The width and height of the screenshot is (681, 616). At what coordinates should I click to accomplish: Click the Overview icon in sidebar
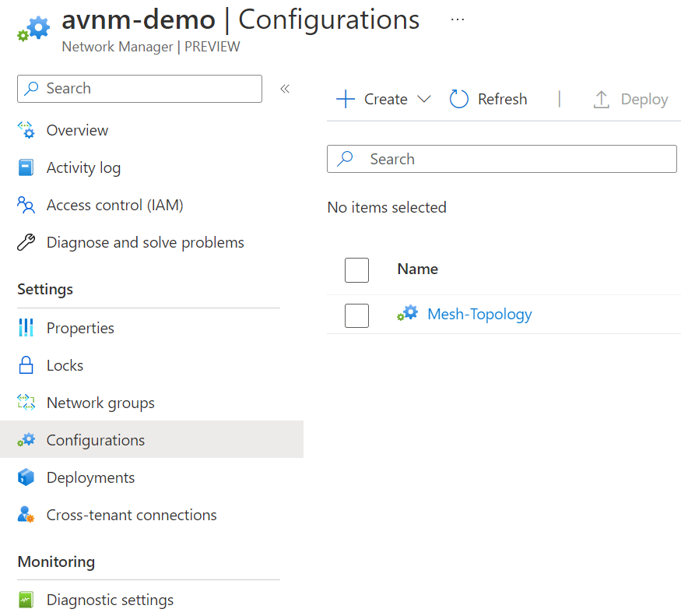pos(26,131)
